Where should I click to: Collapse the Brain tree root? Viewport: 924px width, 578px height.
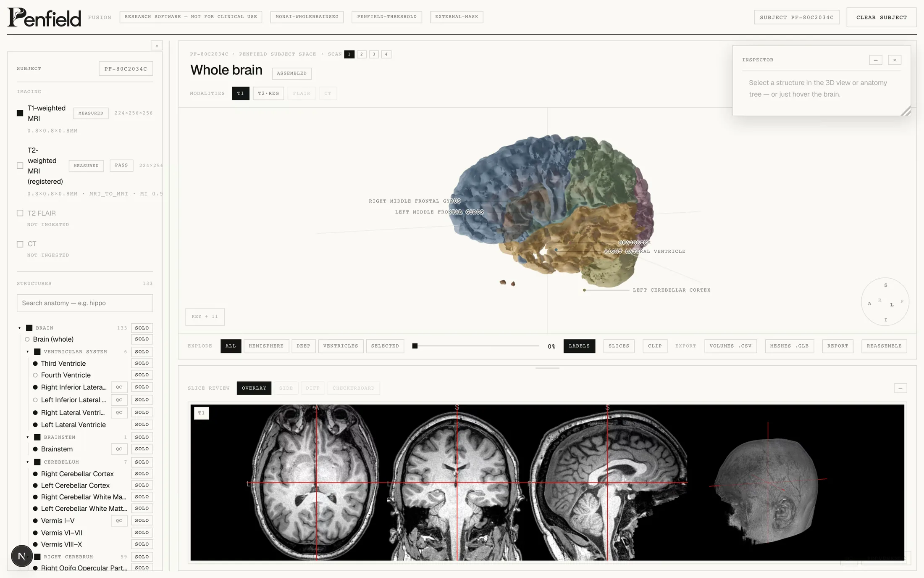19,328
